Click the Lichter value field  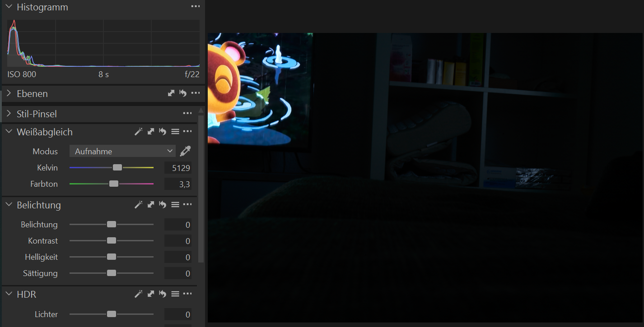click(x=178, y=314)
